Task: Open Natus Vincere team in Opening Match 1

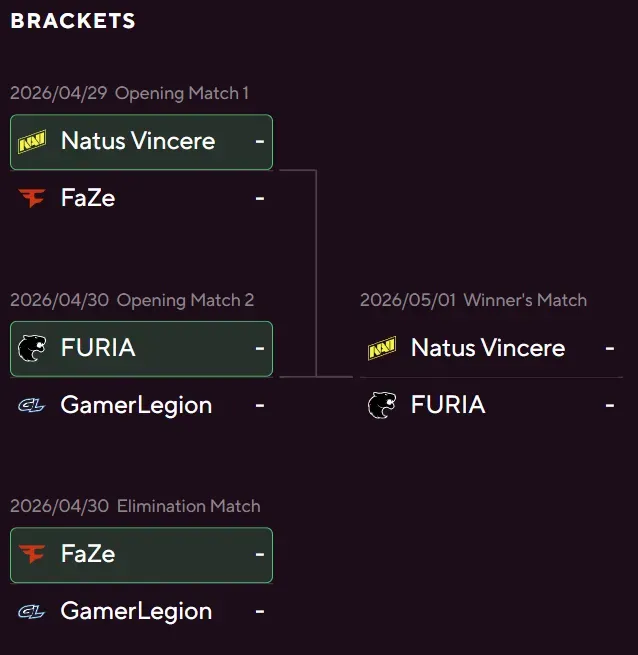Action: click(138, 141)
